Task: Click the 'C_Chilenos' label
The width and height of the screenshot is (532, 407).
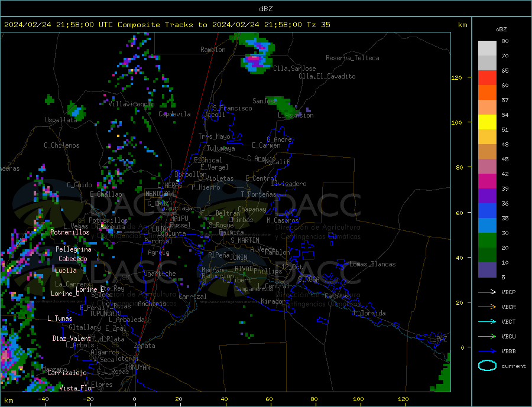Action: 61,145
